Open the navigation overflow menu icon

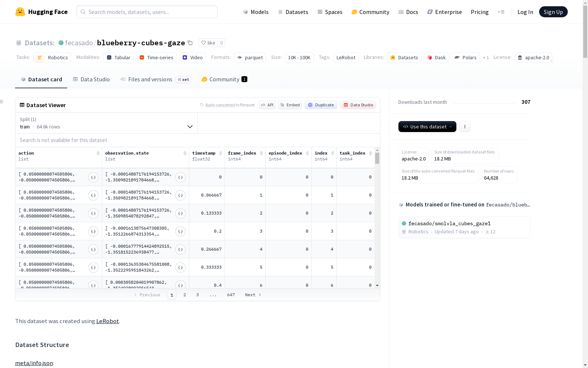[x=501, y=12]
